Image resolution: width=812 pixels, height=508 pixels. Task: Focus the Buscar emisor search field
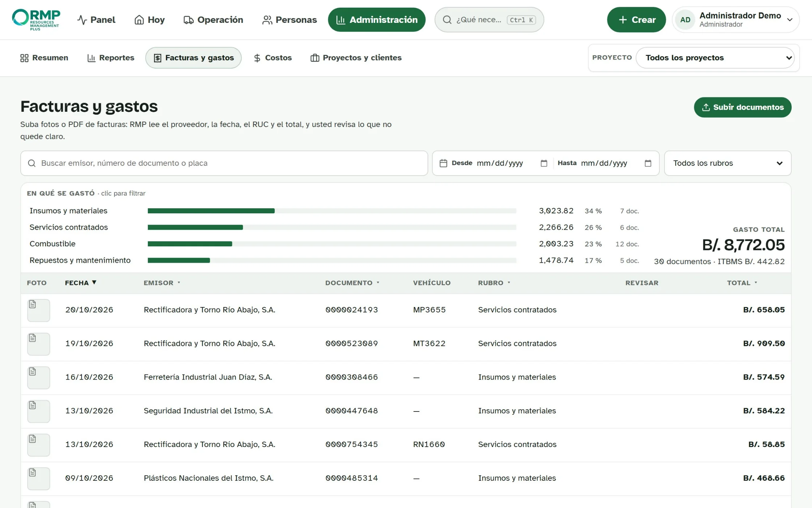pos(224,163)
